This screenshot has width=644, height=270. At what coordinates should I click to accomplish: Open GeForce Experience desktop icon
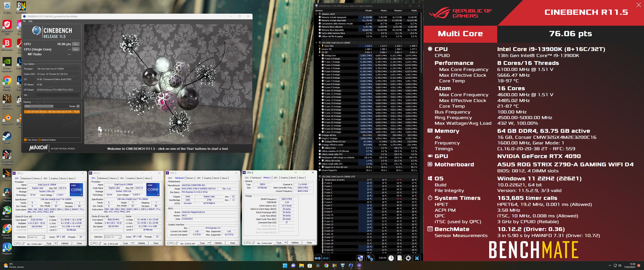(7, 65)
